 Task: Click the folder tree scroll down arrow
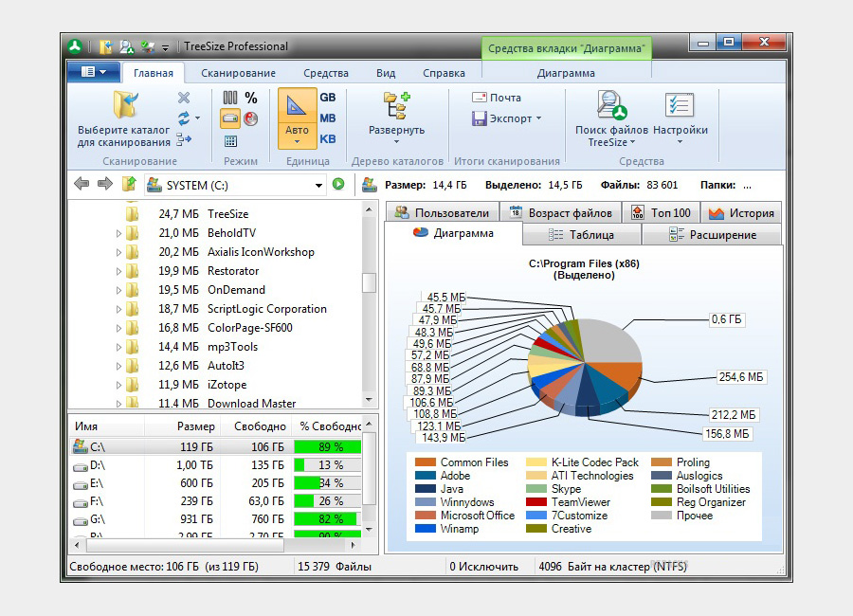370,400
